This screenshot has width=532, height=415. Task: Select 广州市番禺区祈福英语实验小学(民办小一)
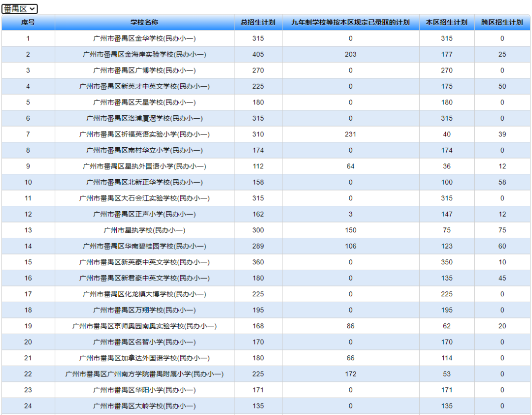coord(144,134)
